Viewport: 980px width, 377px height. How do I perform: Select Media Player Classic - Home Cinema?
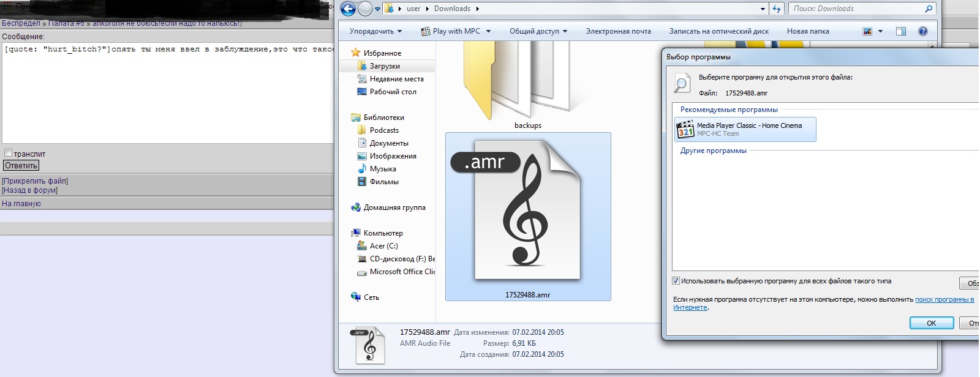pos(745,129)
